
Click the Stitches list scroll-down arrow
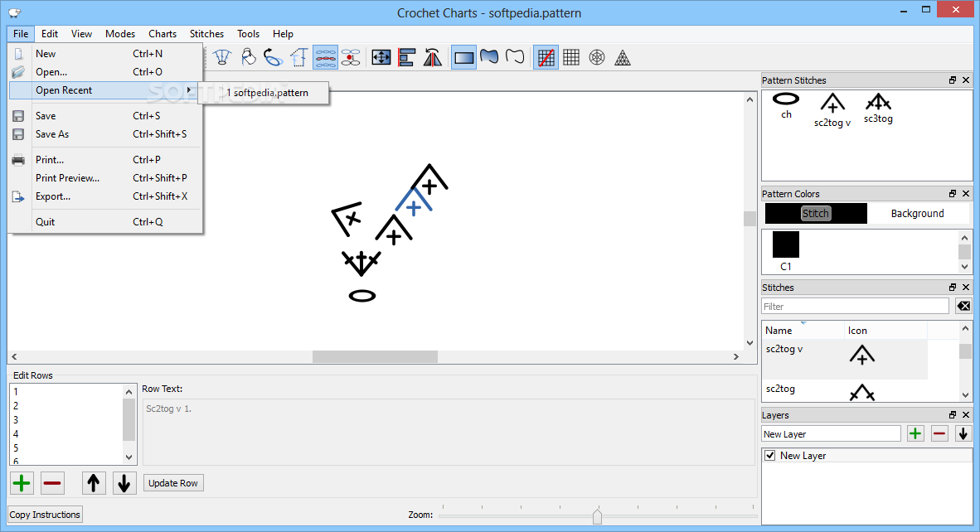[965, 394]
